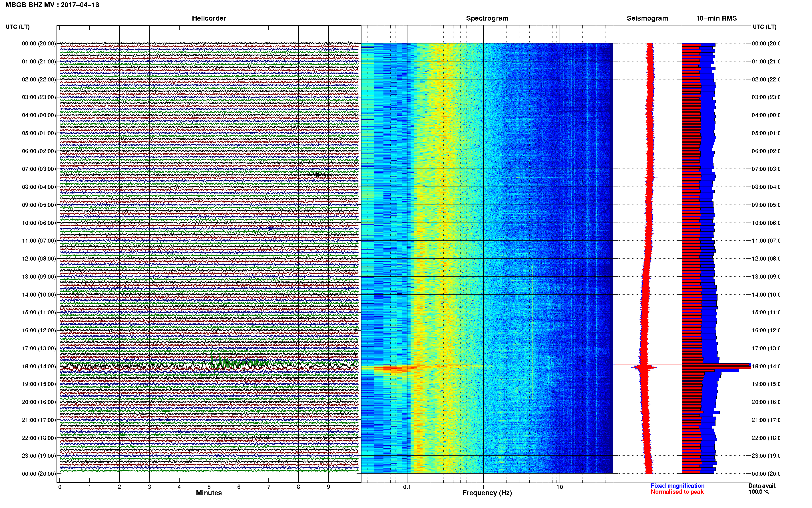812x508 pixels.
Task: Click the minute 5 tick label on helicorder axis
Action: click(x=209, y=487)
